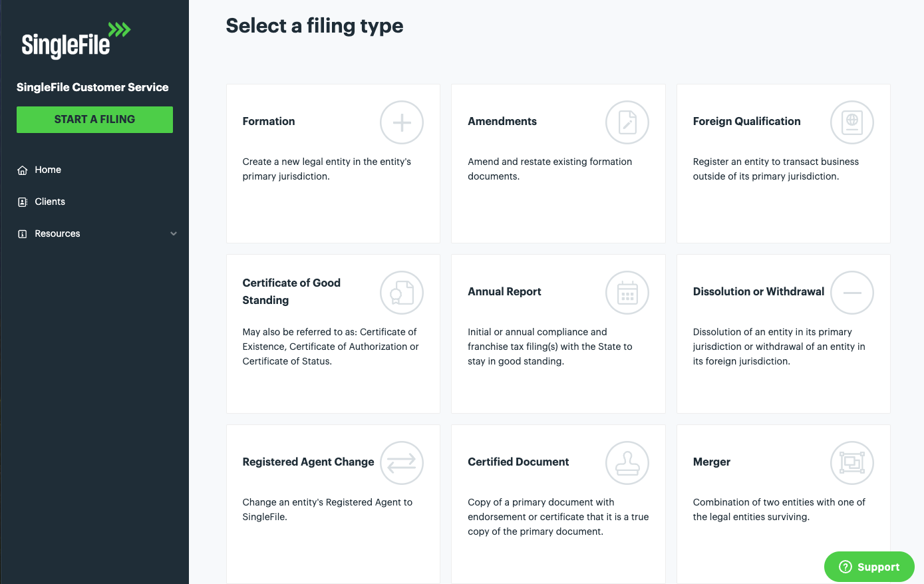Viewport: 924px width, 584px height.
Task: Click the Clients icon in sidebar
Action: (23, 202)
